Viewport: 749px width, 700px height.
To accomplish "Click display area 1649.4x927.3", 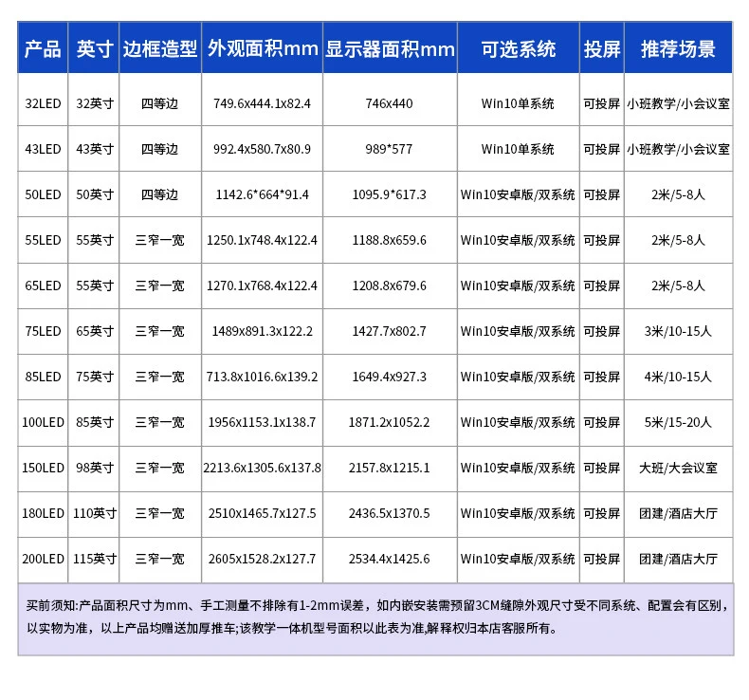I will [390, 377].
